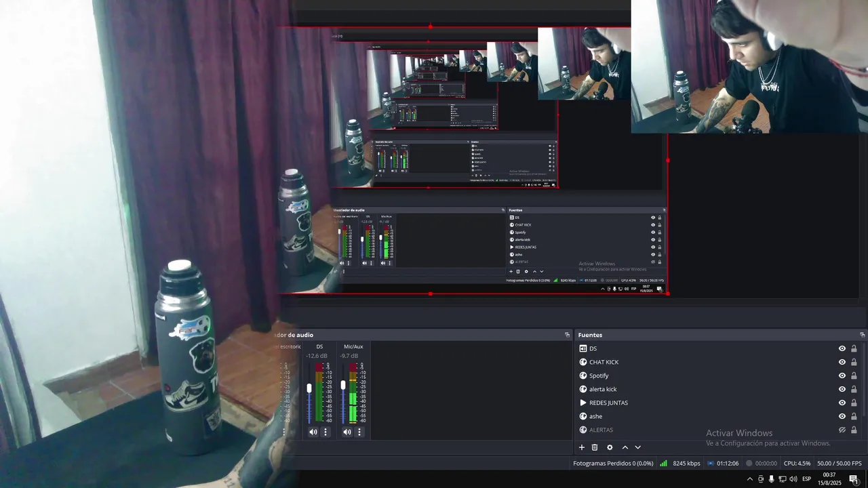Click the 50.00 / 50.00 FPS status entry
This screenshot has width=868, height=488.
coord(840,464)
